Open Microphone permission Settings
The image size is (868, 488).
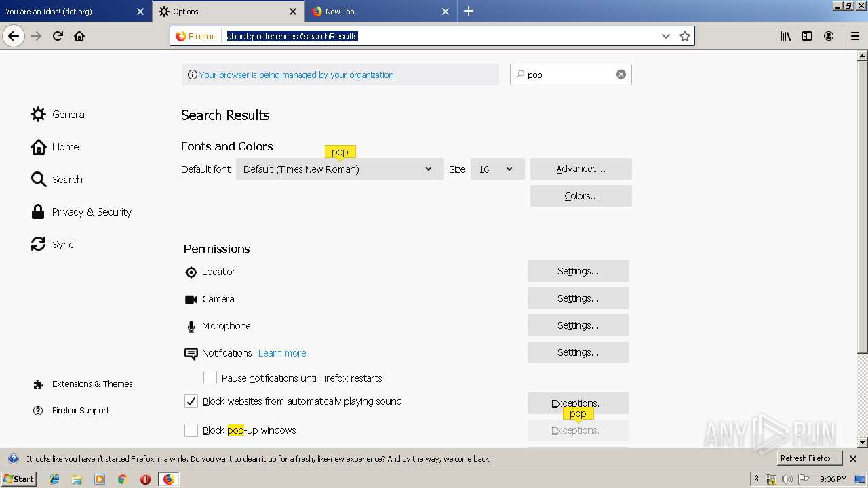coord(578,325)
